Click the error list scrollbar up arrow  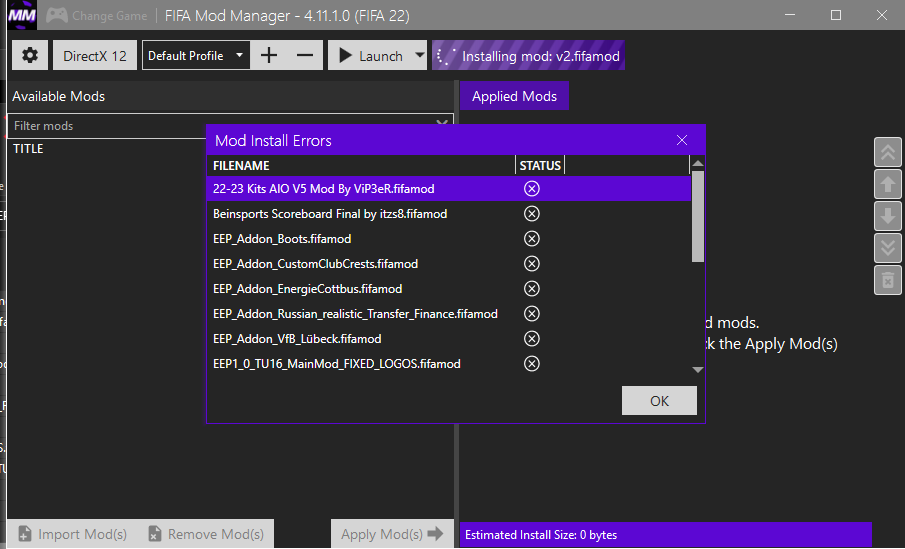click(697, 163)
